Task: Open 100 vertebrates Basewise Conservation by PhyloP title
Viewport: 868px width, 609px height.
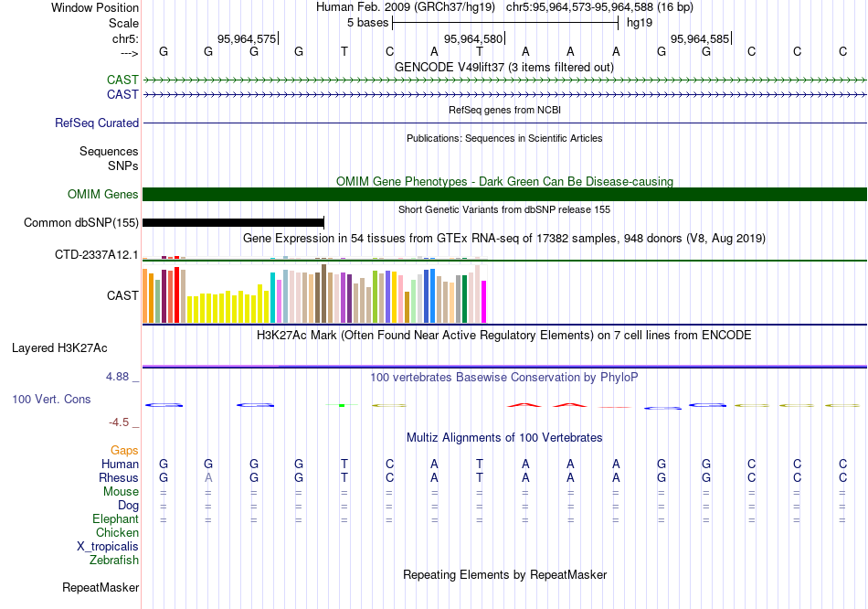Action: pyautogui.click(x=504, y=378)
